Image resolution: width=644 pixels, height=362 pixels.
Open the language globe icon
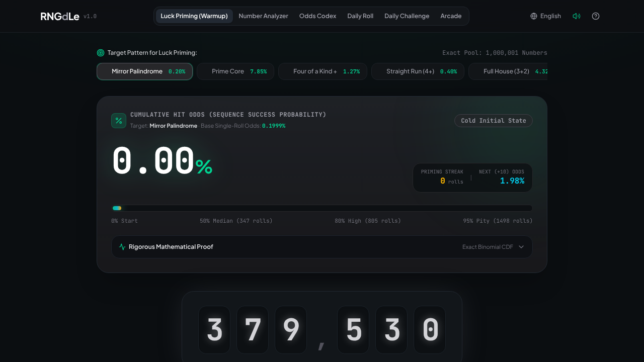coord(534,16)
